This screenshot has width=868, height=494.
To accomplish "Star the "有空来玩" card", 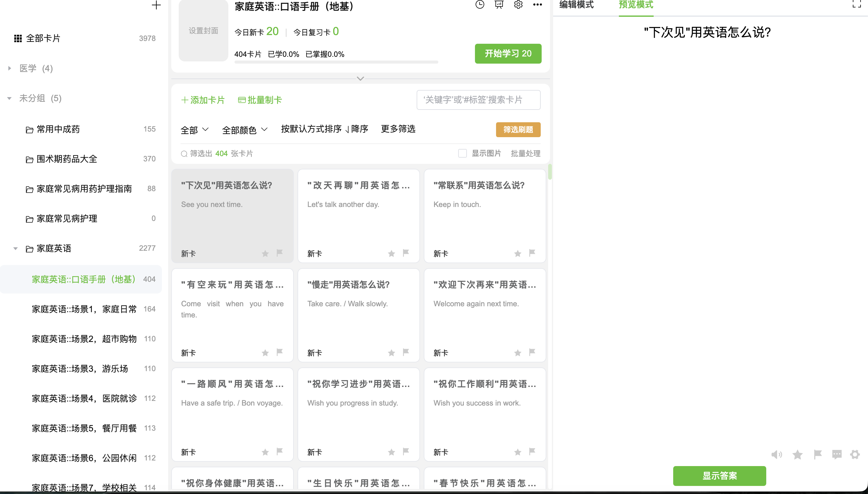I will pos(265,353).
